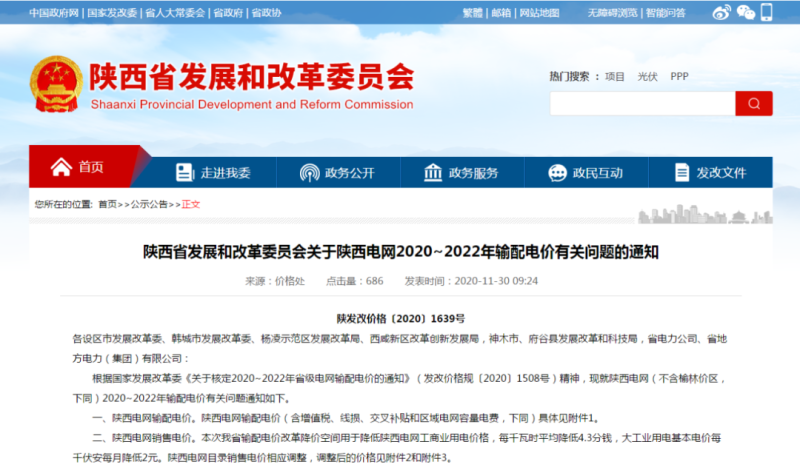Click the national emblem logo

pos(56,84)
